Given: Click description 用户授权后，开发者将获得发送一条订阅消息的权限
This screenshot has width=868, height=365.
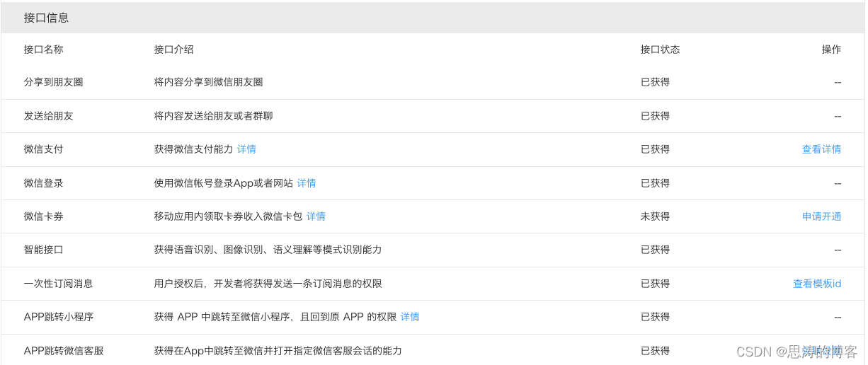Looking at the screenshot, I should click(268, 284).
